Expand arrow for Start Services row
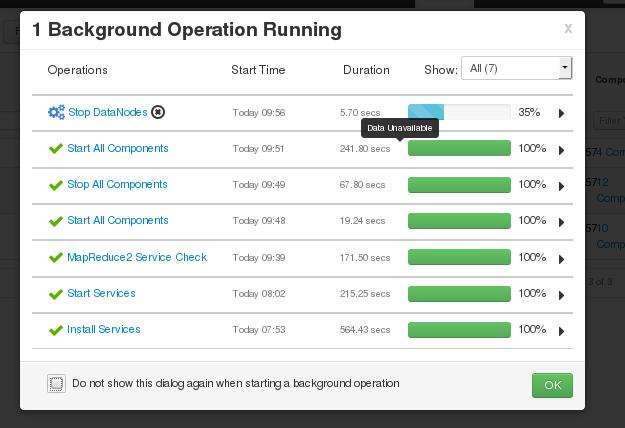 click(x=561, y=295)
